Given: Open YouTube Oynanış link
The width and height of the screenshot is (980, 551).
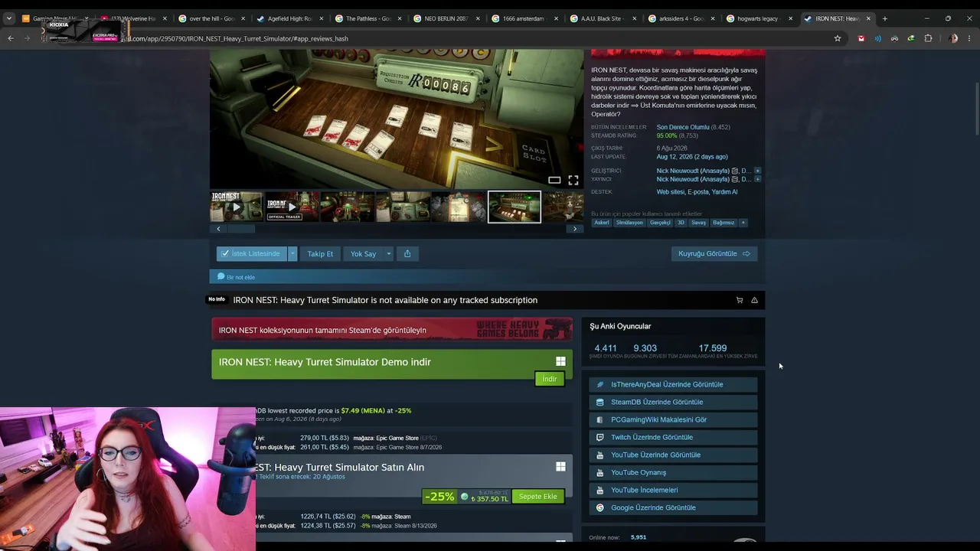Looking at the screenshot, I should 673,472.
